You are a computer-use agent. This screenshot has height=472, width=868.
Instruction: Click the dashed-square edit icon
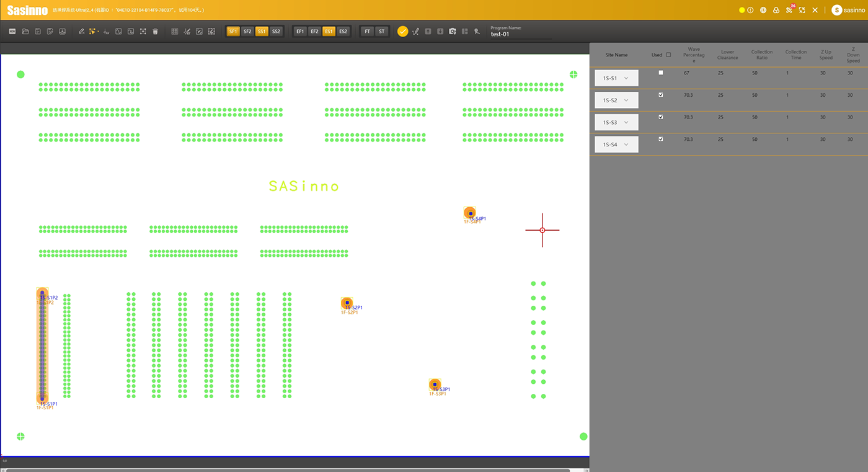click(x=211, y=31)
